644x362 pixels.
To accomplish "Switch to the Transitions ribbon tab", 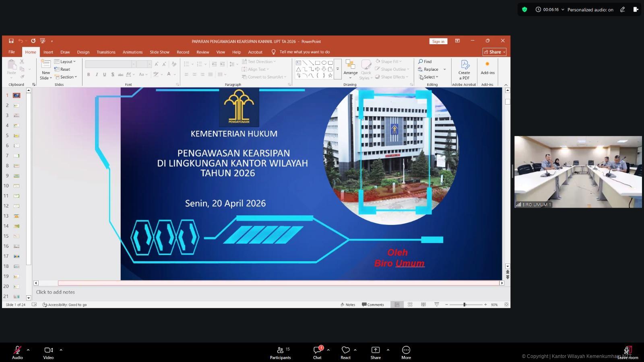I will tap(106, 52).
